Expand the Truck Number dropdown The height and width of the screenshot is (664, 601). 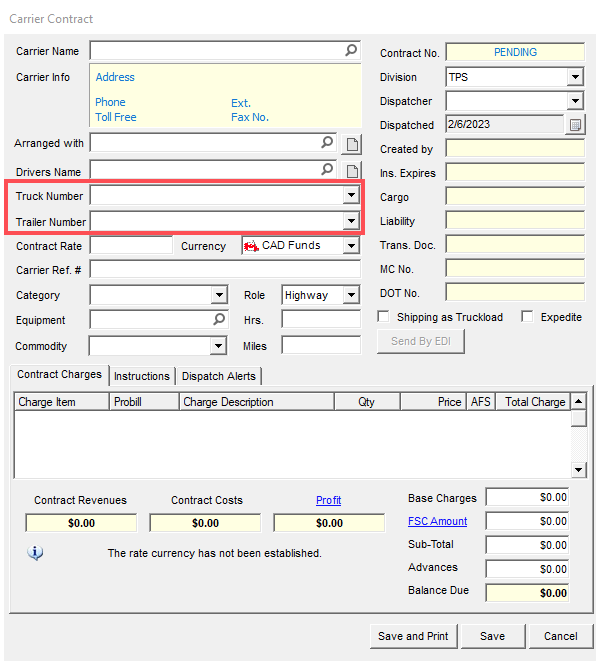pyautogui.click(x=350, y=196)
